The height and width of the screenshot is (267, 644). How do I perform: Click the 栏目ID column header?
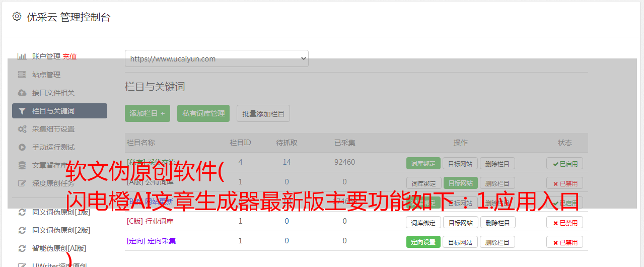coord(240,143)
